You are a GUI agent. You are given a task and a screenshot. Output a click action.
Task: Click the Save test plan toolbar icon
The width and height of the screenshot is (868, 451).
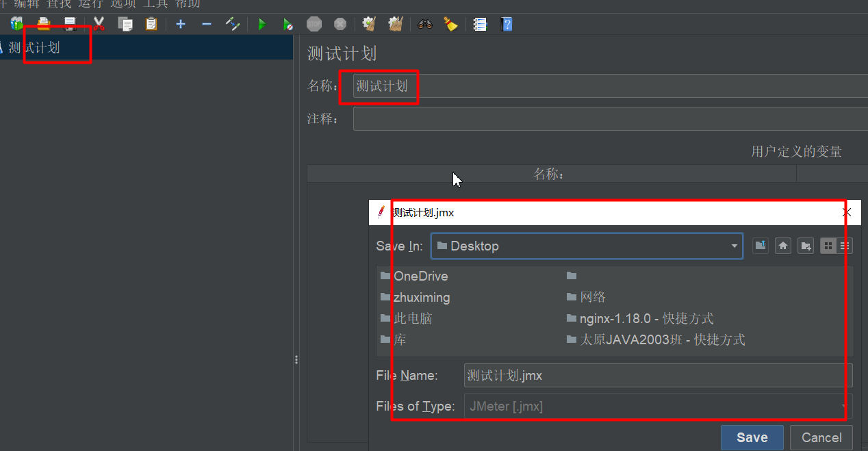point(69,25)
